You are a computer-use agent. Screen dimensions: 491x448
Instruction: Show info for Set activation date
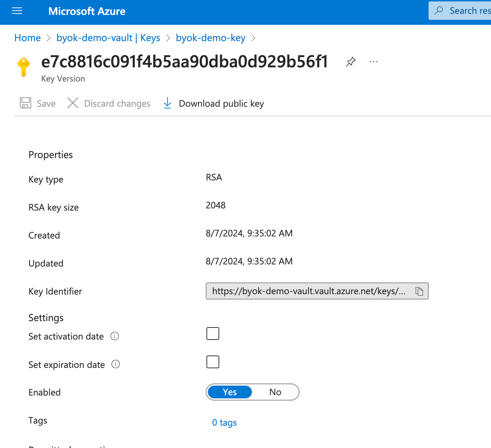coord(115,336)
